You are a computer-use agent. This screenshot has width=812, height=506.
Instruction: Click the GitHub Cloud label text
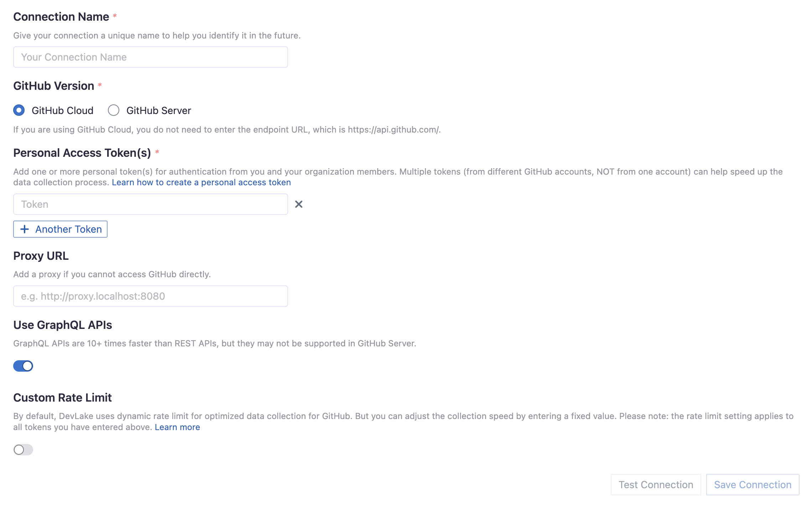tap(62, 110)
